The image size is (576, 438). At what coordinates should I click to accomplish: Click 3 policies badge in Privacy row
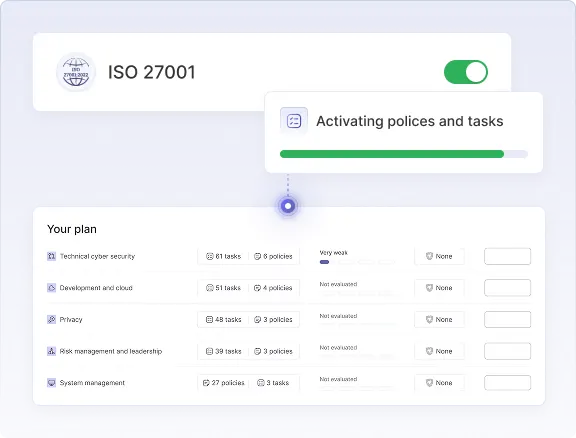coord(273,319)
